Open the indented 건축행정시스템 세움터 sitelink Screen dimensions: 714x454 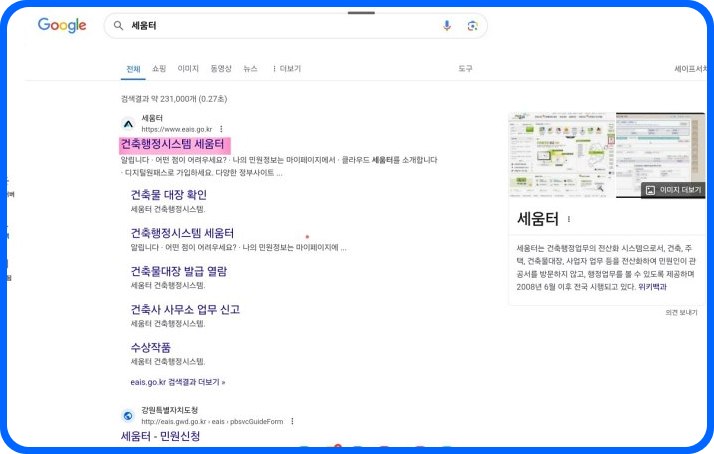click(x=182, y=233)
